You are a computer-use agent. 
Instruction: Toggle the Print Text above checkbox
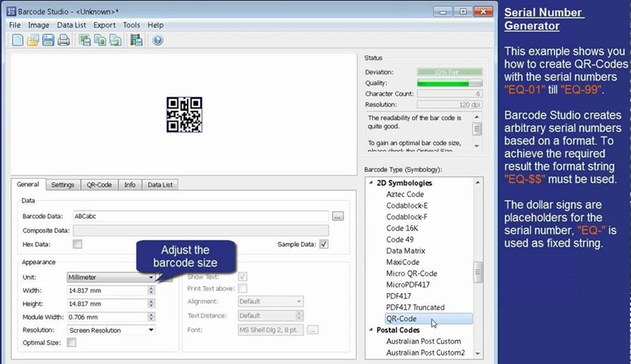click(242, 289)
